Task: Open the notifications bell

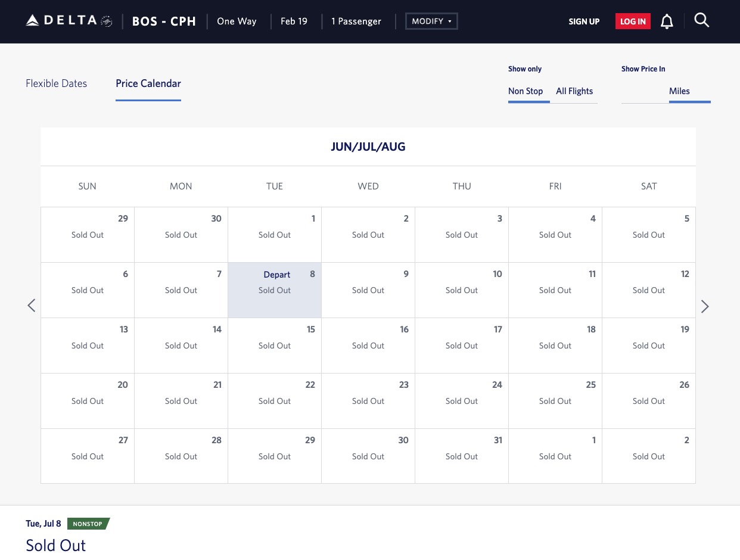Action: [x=667, y=22]
